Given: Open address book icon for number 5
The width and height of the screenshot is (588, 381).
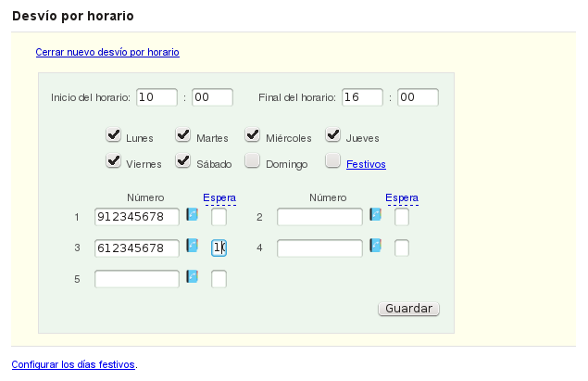Looking at the screenshot, I should click(193, 277).
